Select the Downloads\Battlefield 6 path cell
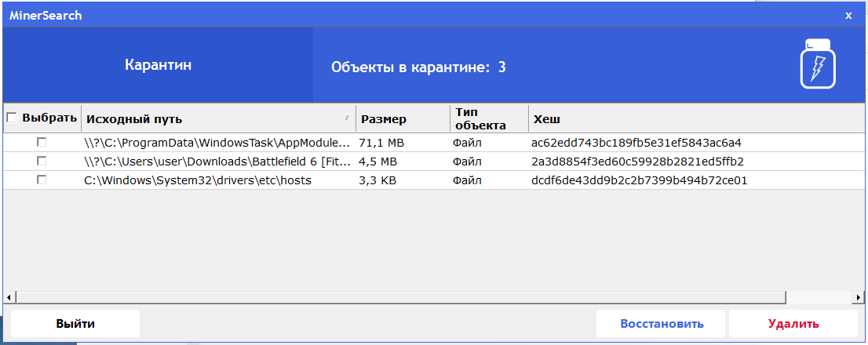Viewport: 868px width, 345px height. pos(218,162)
